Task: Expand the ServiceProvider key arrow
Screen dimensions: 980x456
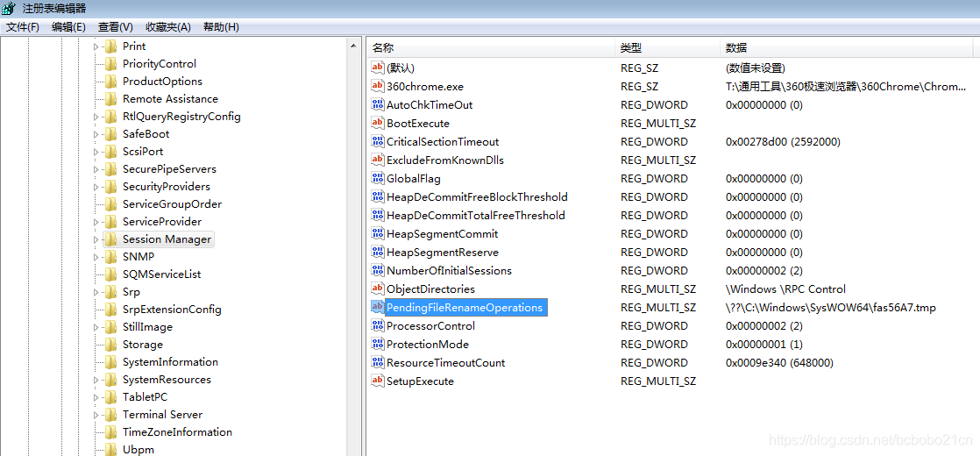Action: coord(96,222)
